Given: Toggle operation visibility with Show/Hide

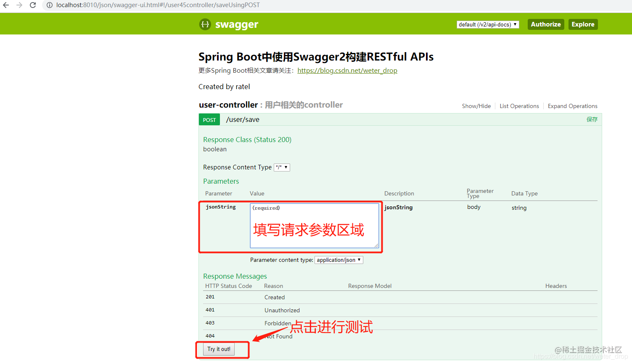Looking at the screenshot, I should pos(476,106).
